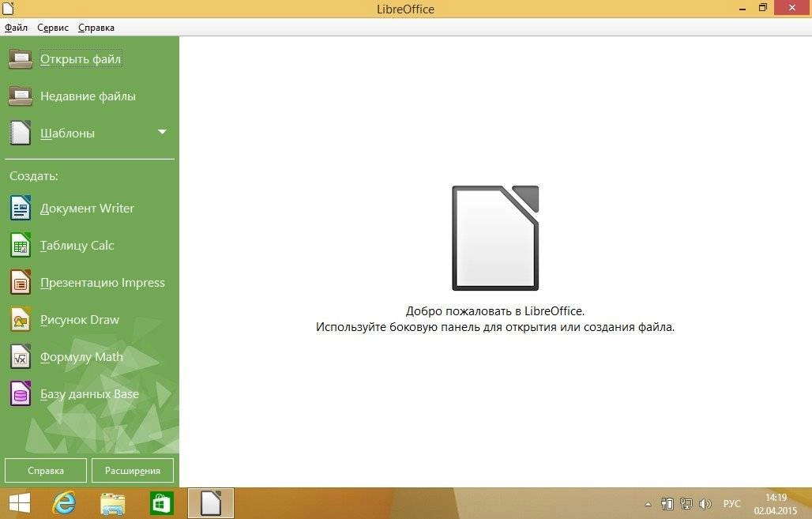Create Базу данных Base
Screen dimensions: 812x519
(89, 394)
